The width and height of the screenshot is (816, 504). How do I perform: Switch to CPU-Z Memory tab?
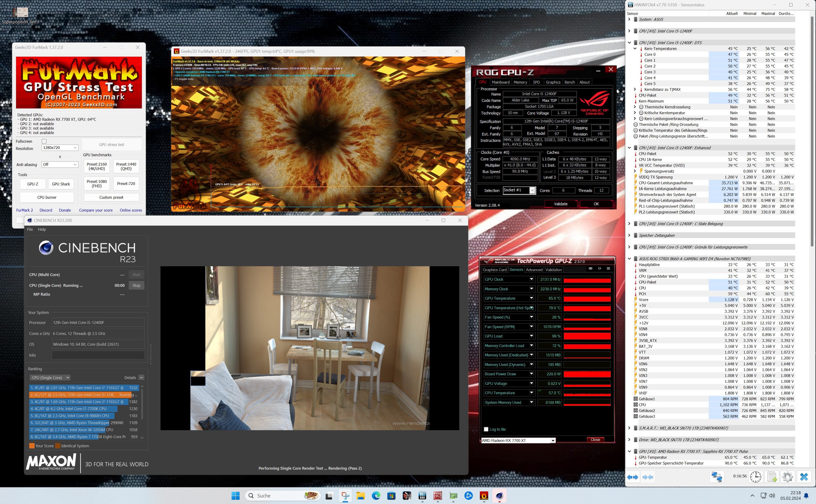tap(520, 82)
